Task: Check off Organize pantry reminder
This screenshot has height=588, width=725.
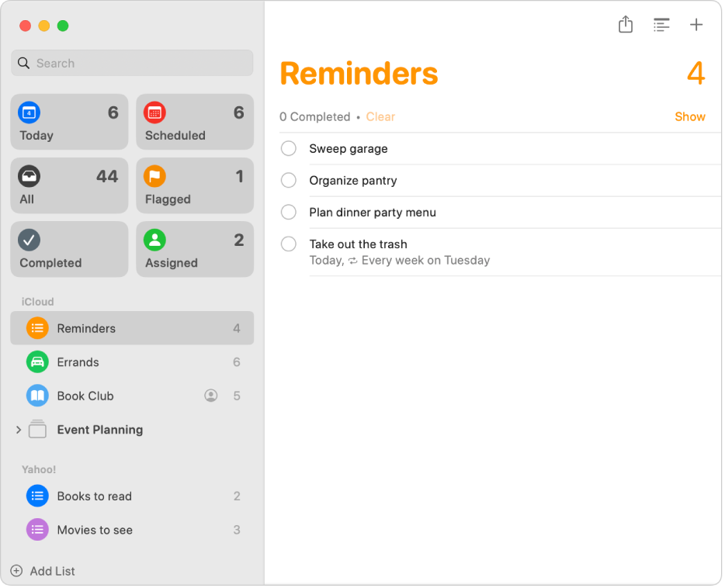Action: [289, 180]
